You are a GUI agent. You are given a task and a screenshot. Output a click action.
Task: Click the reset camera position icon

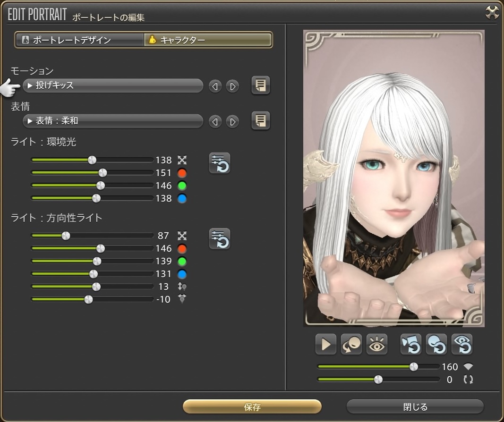(410, 344)
